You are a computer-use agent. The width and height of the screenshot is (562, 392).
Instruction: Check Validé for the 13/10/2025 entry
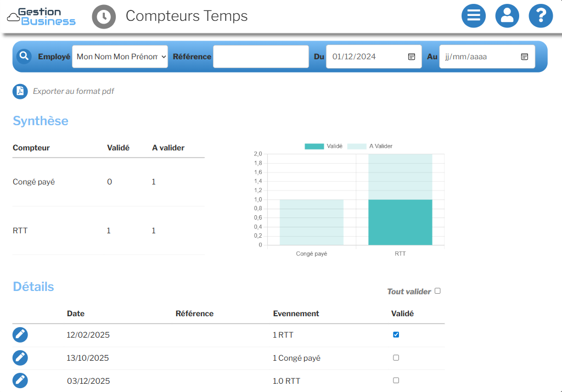click(x=396, y=357)
